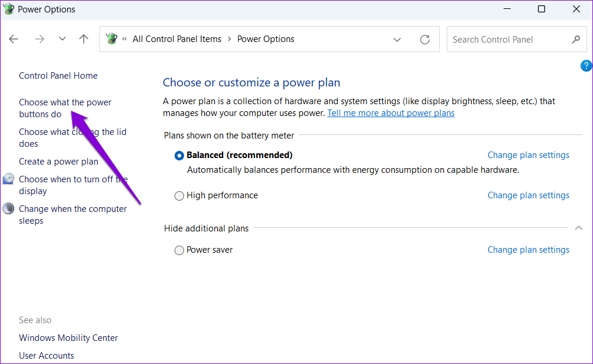Image resolution: width=593 pixels, height=364 pixels.
Task: Open Tell me more about power plans
Action: click(391, 113)
